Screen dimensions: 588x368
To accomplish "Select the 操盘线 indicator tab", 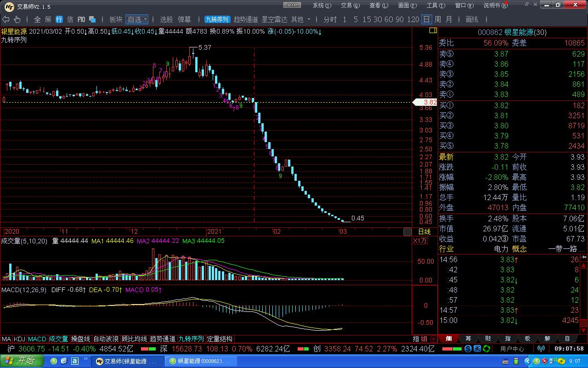I will pos(81,339).
